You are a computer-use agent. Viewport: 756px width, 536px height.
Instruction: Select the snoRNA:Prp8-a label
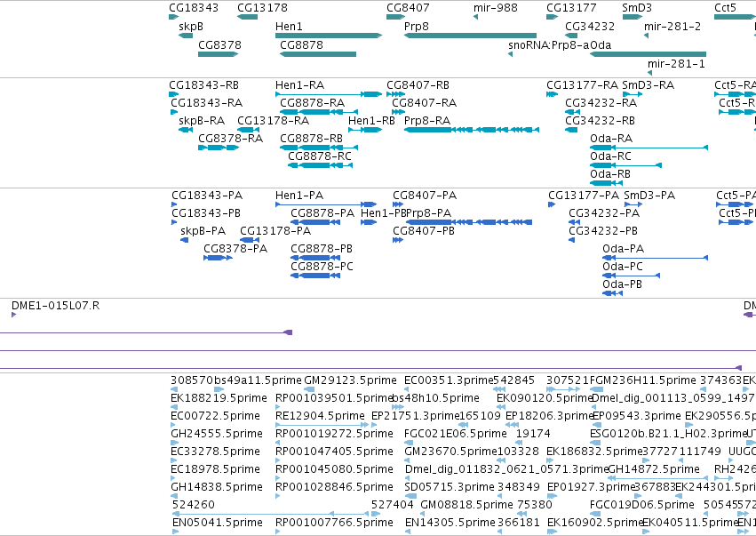click(x=549, y=44)
